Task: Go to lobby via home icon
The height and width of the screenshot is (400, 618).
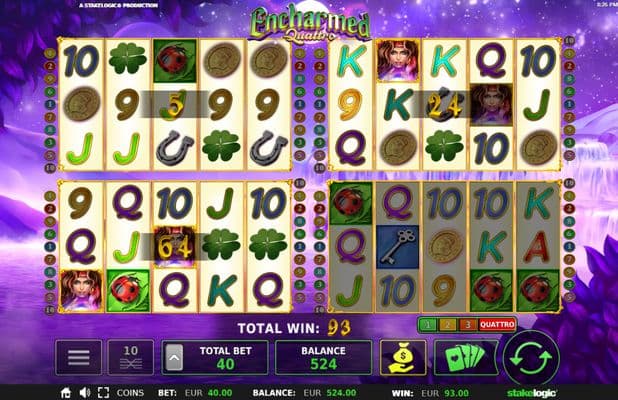Action: pos(66,393)
